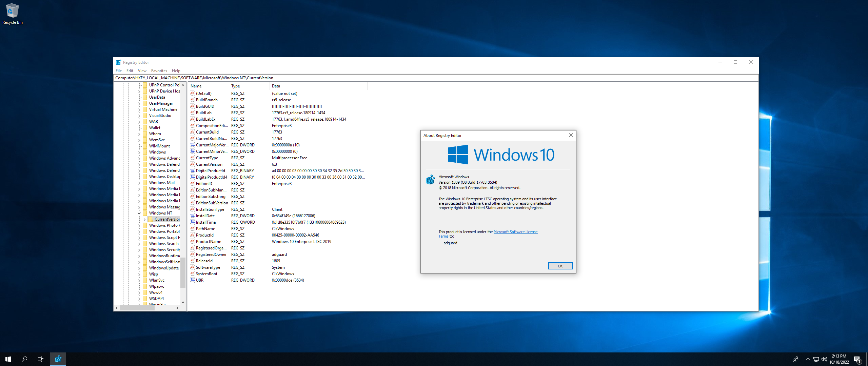Click the EditionID string value icon

(193, 184)
